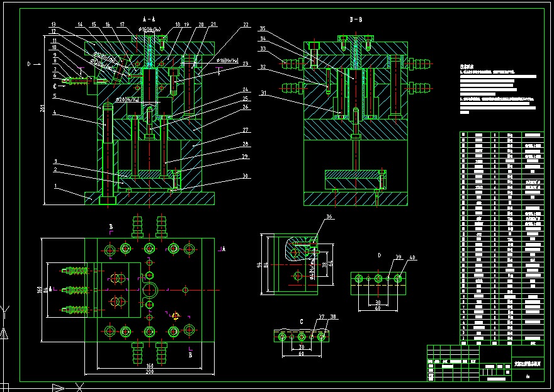Select balloon number 35 on the B-B view
Image resolution: width=554 pixels, height=392 pixels.
tap(263, 28)
